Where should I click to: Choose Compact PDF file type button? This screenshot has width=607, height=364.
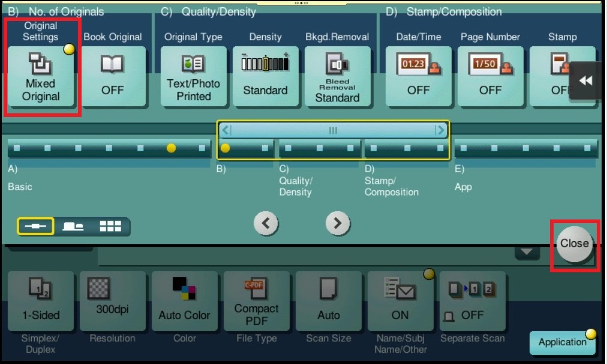pyautogui.click(x=256, y=300)
